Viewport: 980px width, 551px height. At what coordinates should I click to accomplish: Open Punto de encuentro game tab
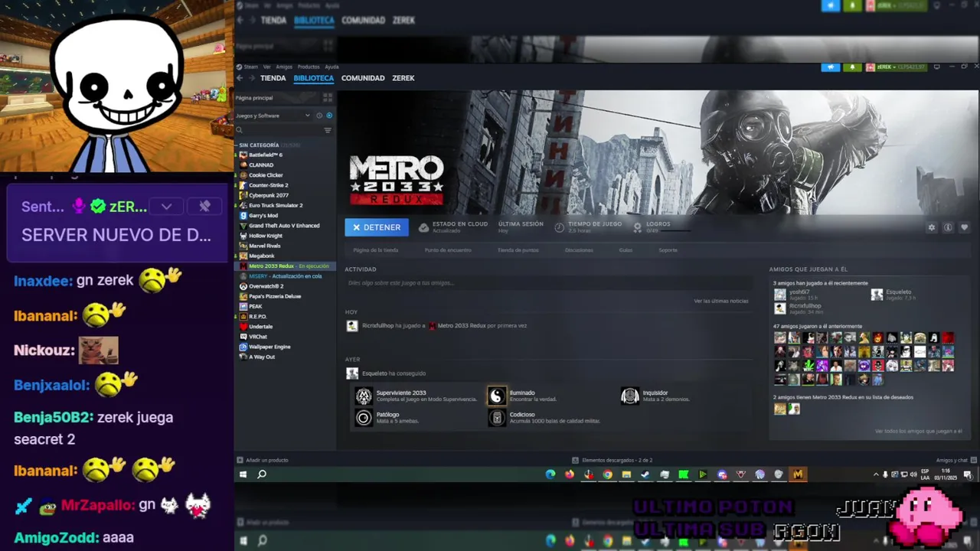(x=448, y=250)
